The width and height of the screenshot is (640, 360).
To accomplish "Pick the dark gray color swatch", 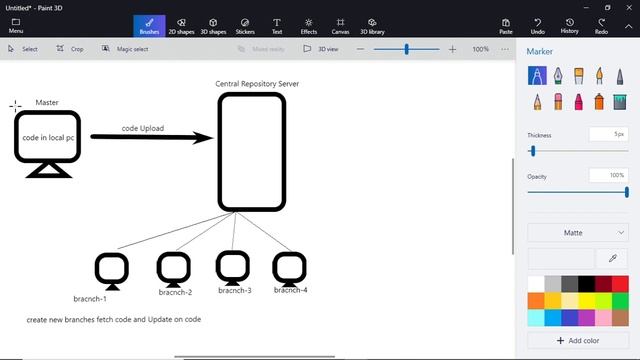I will pyautogui.click(x=569, y=284).
